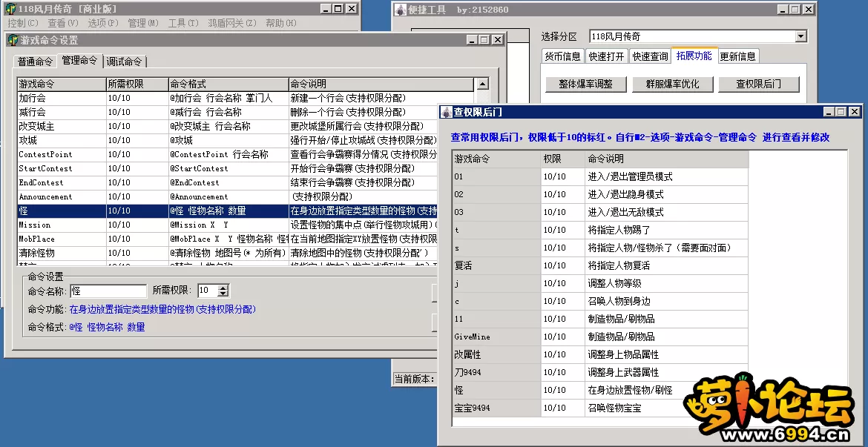Click the 宝宝9494 command row
Screen dimensions: 868x447
600,408
